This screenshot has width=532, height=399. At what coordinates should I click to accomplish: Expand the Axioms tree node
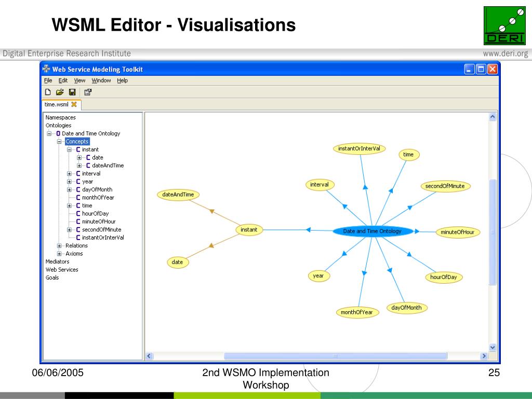(x=59, y=254)
